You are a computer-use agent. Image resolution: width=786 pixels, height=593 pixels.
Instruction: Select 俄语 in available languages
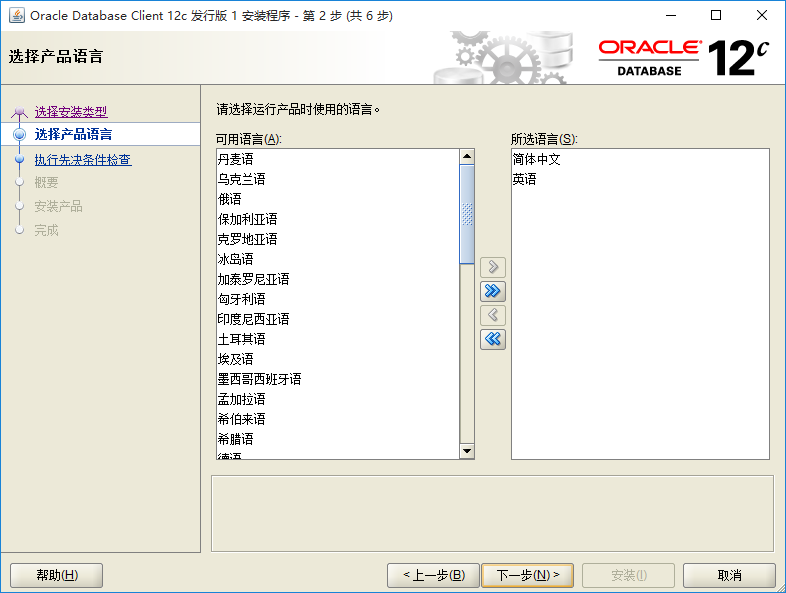pos(338,200)
